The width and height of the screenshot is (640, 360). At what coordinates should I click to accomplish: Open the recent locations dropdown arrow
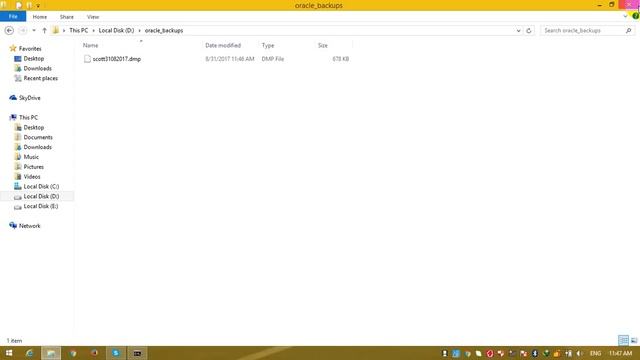click(x=34, y=31)
